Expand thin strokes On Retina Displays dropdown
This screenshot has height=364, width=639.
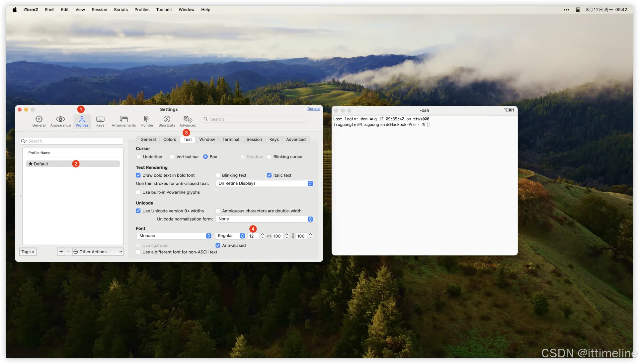click(x=265, y=183)
